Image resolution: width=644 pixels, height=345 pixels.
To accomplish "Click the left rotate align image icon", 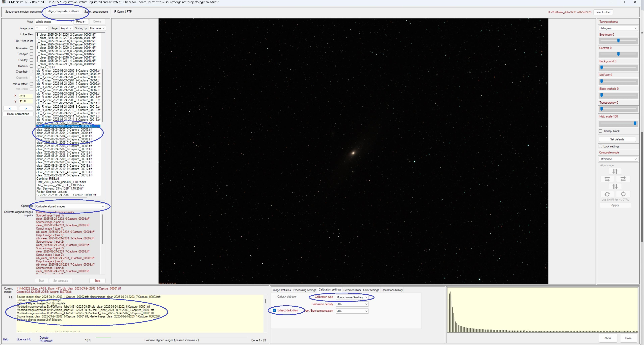I will [x=607, y=194].
